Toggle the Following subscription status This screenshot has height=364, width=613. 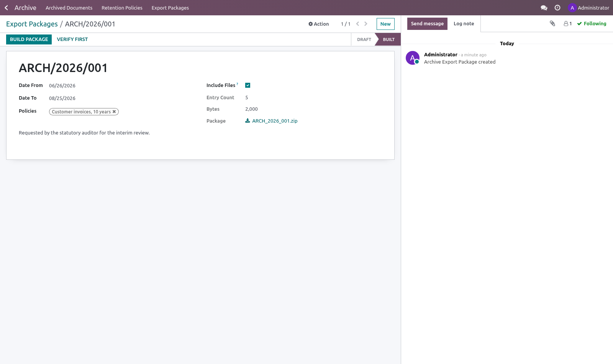click(x=592, y=24)
